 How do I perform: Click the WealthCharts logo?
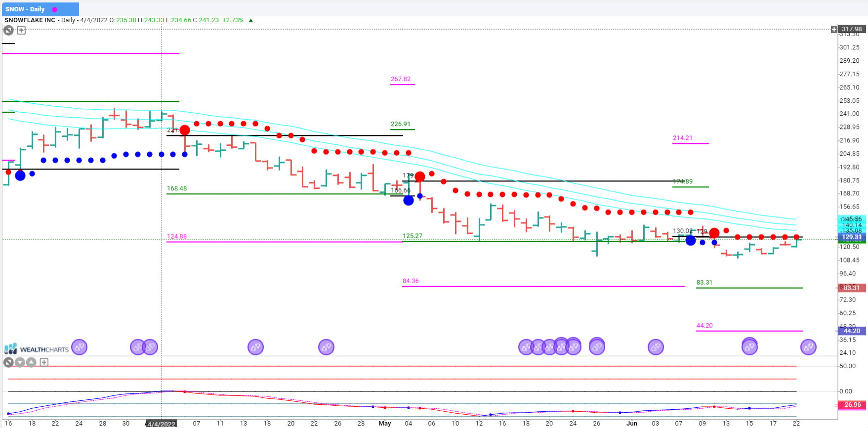[37, 349]
